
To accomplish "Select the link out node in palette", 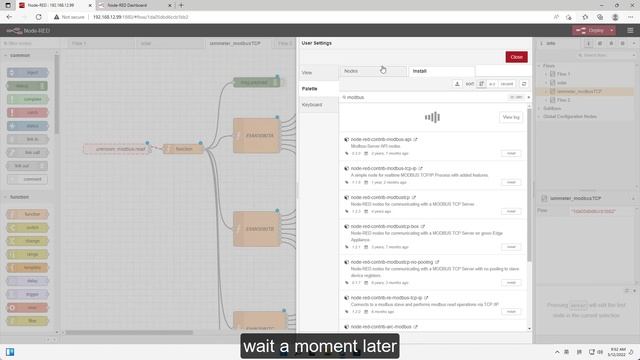I will tap(27, 166).
